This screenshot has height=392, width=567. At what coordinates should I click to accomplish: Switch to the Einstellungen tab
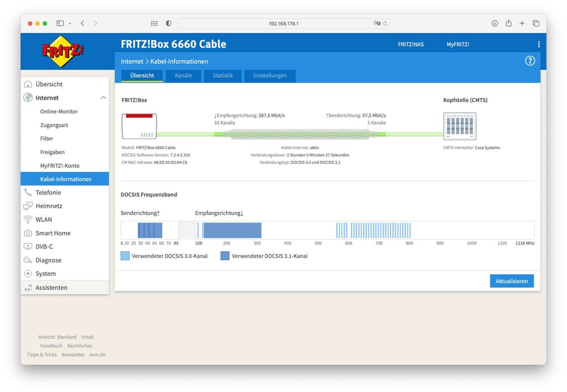coord(270,75)
